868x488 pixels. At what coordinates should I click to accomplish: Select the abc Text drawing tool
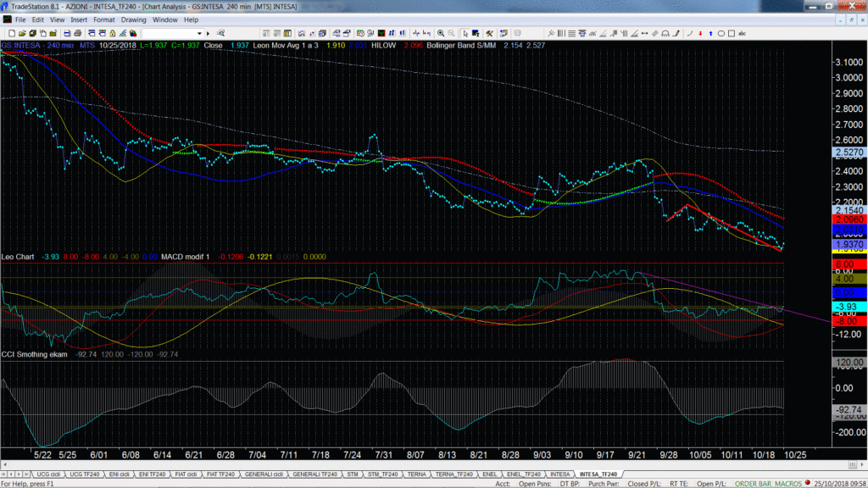pyautogui.click(x=743, y=33)
